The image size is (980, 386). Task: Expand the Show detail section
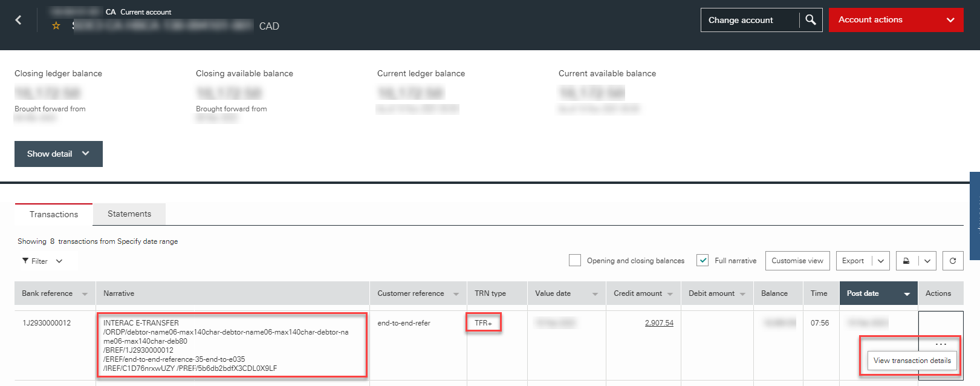59,154
